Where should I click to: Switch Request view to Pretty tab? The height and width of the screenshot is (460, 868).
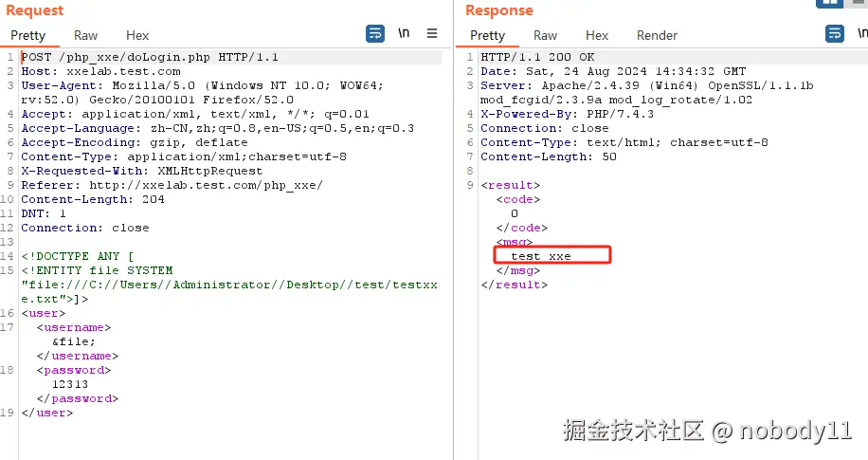[27, 35]
